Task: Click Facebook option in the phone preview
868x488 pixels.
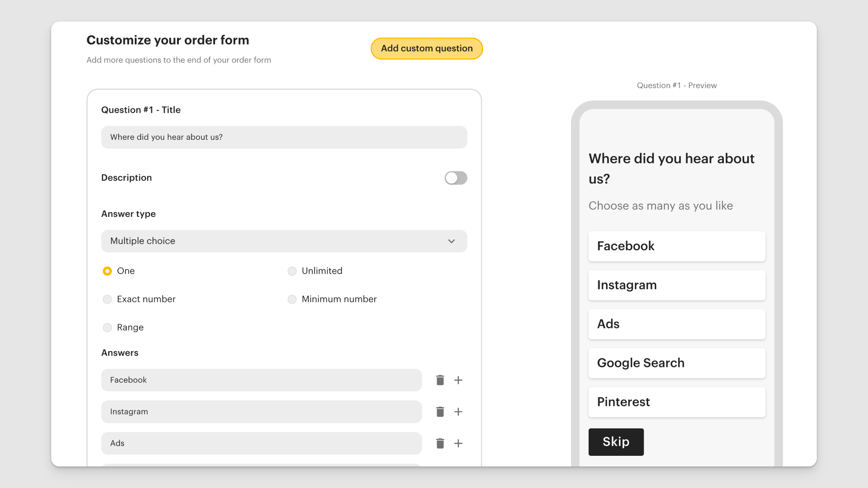Action: (676, 246)
